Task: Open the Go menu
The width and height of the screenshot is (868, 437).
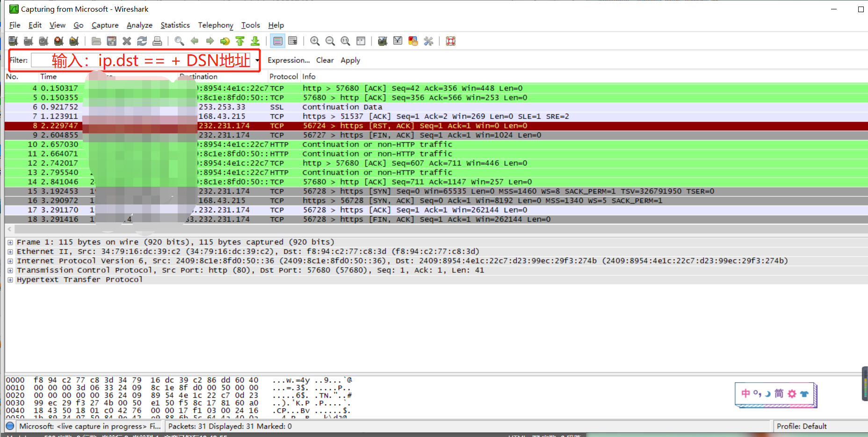Action: point(79,25)
